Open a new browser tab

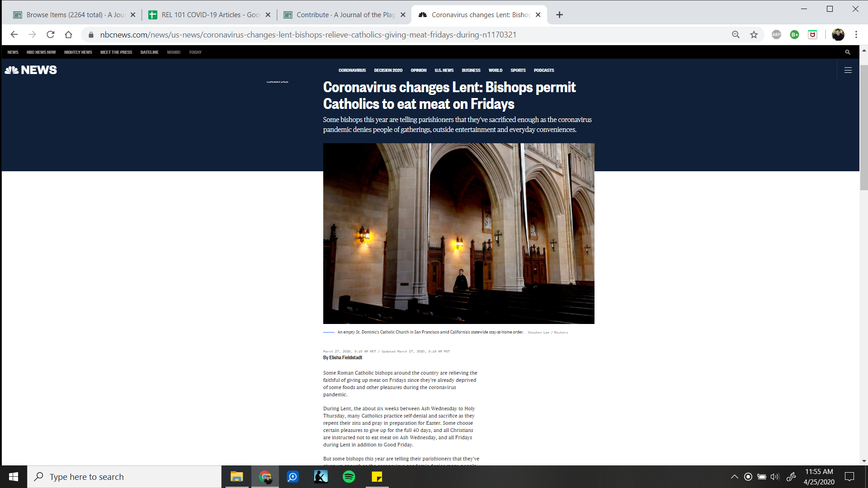(559, 15)
